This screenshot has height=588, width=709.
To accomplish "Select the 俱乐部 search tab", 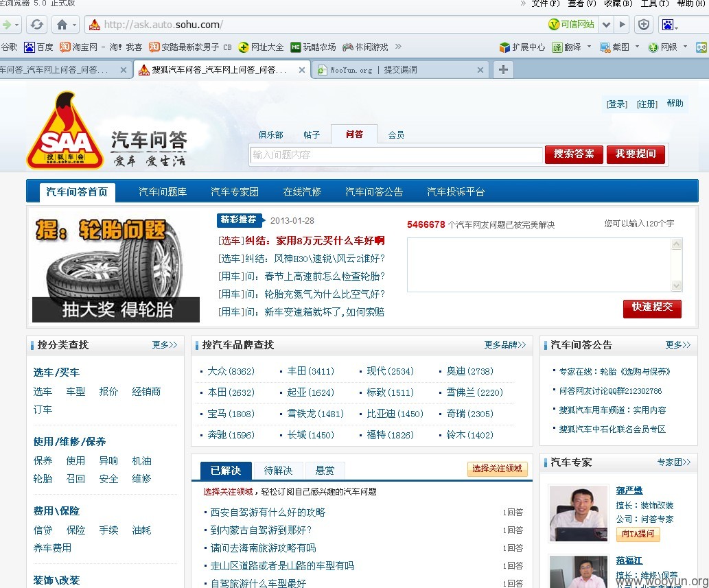I will [270, 134].
